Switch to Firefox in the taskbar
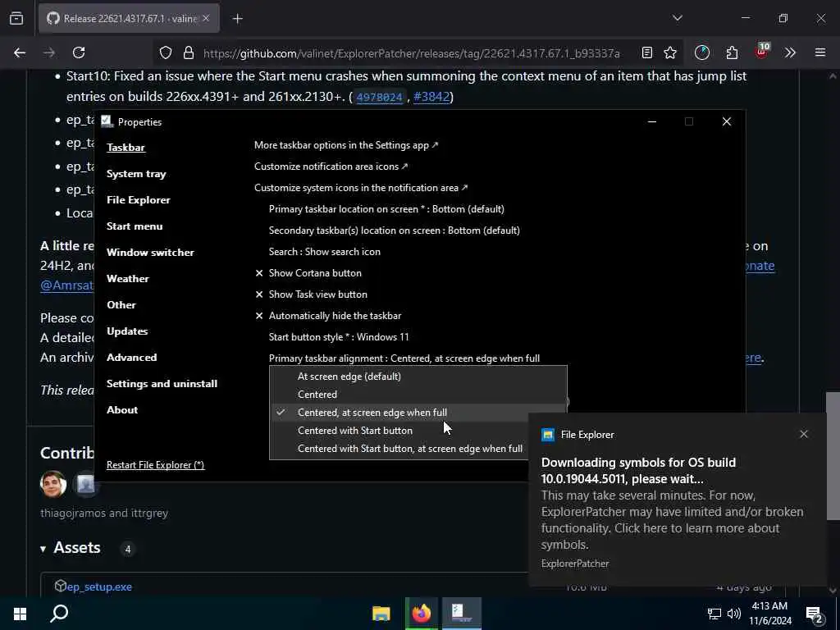The height and width of the screenshot is (630, 840). (x=422, y=614)
